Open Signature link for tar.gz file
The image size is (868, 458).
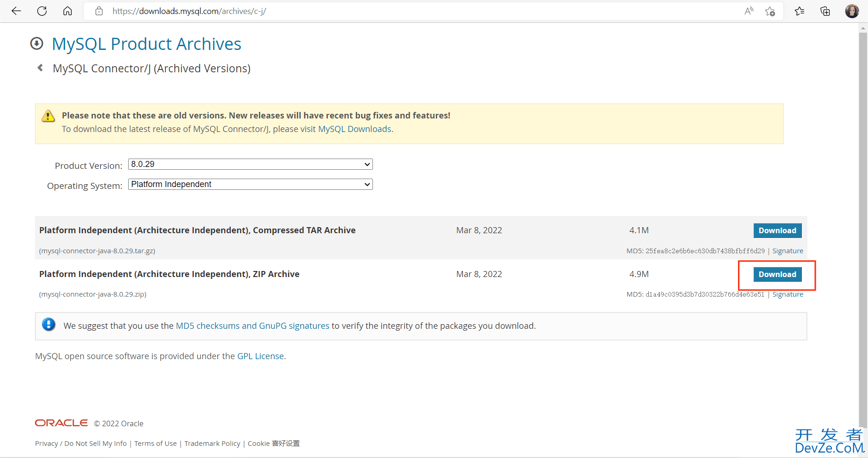787,251
